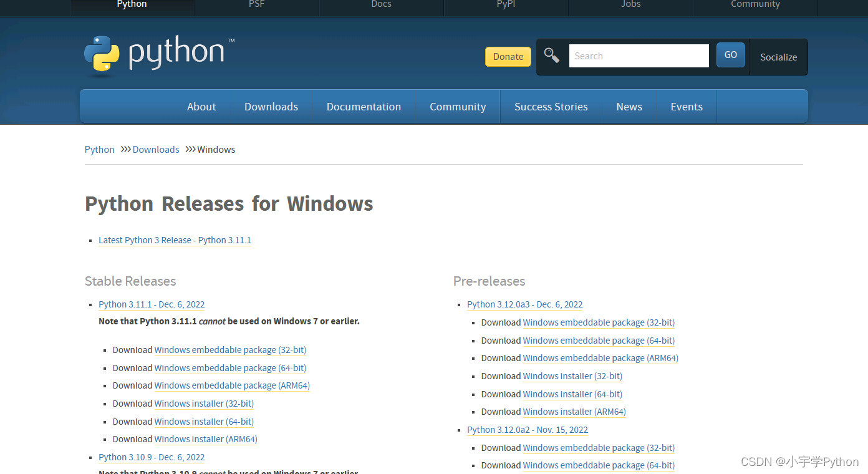Download 3.12.0a2 Windows embeddable package (64-bit)
Image resolution: width=868 pixels, height=474 pixels.
(x=599, y=465)
